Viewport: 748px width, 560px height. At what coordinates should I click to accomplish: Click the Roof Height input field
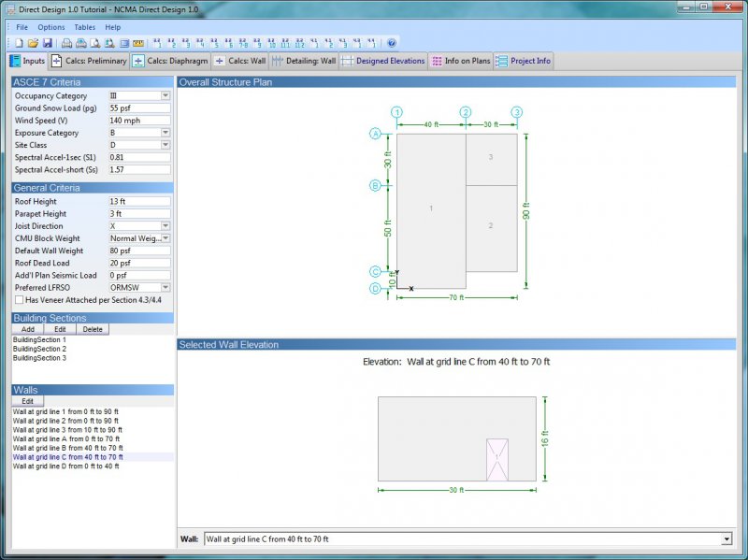(139, 202)
